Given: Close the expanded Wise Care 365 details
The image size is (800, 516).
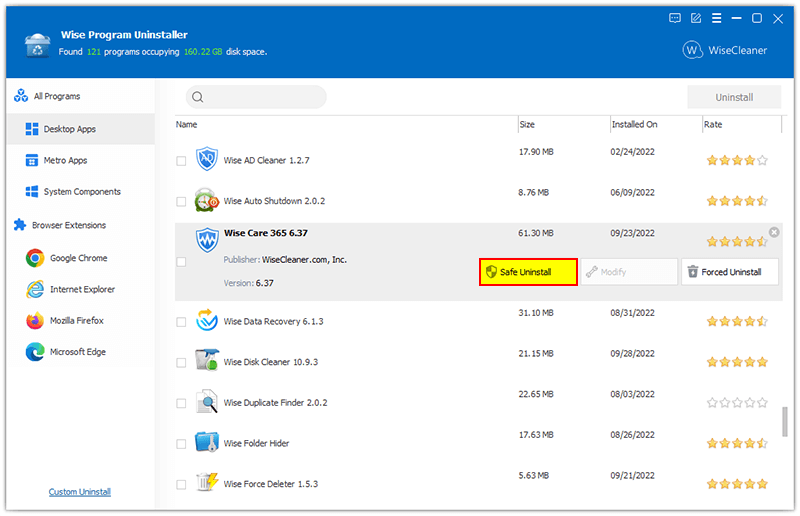Looking at the screenshot, I should pyautogui.click(x=773, y=232).
